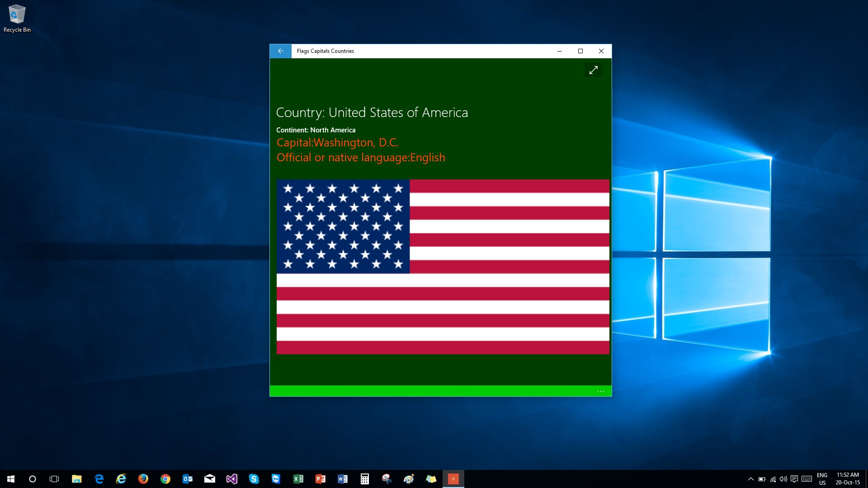Image resolution: width=868 pixels, height=488 pixels.
Task: Open Visual Studio from the taskbar
Action: click(x=232, y=479)
